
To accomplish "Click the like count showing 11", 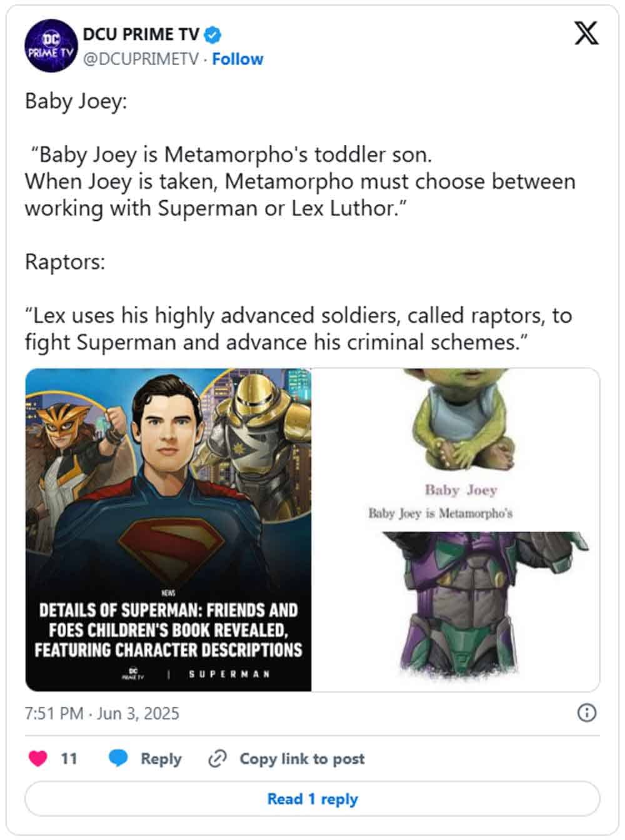I will coord(68,758).
